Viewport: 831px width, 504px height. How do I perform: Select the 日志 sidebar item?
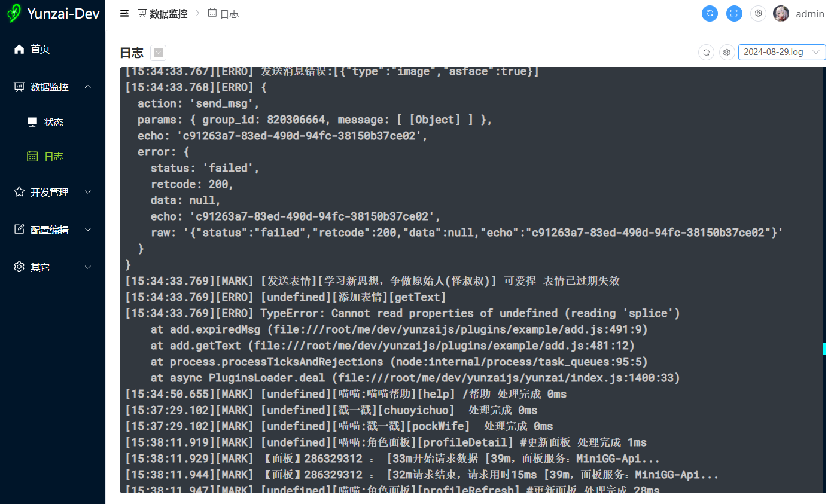[53, 157]
